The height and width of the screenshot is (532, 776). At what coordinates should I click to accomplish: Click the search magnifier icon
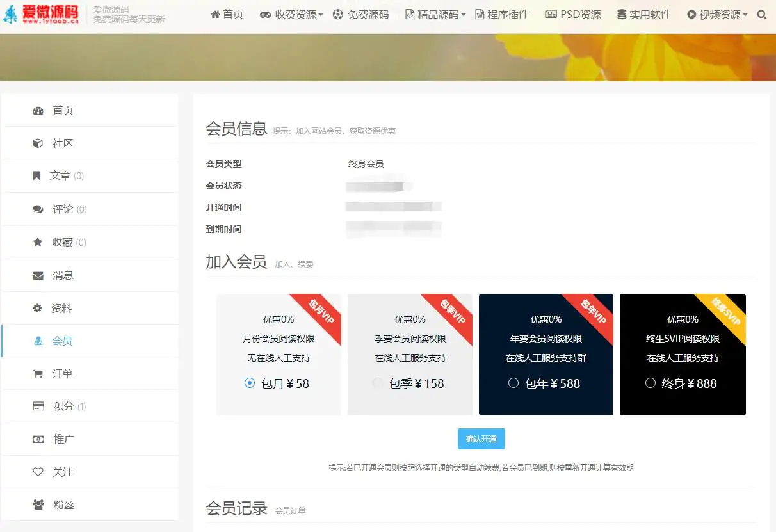click(x=761, y=15)
